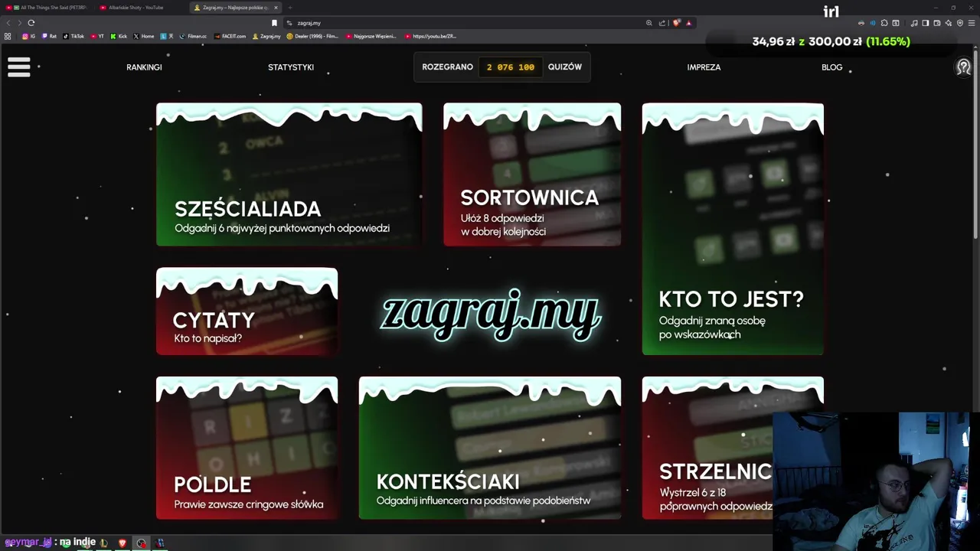Open BLOG in site navigation
This screenshot has width=980, height=551.
[831, 67]
